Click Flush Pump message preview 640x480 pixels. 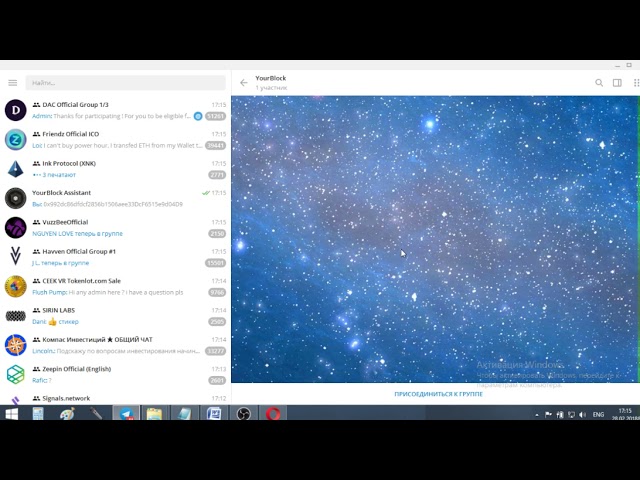[x=108, y=293]
